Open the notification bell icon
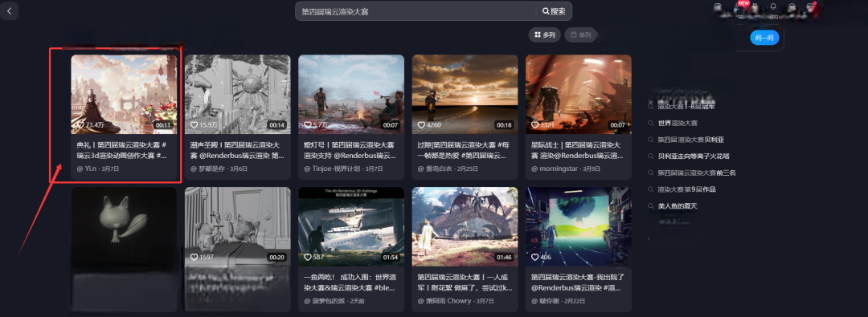Screen dimensions: 868x317 click(x=773, y=7)
